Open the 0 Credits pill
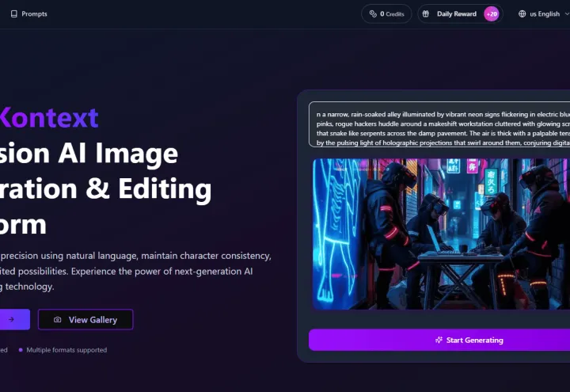Viewport: 570px width, 392px height. pos(386,13)
